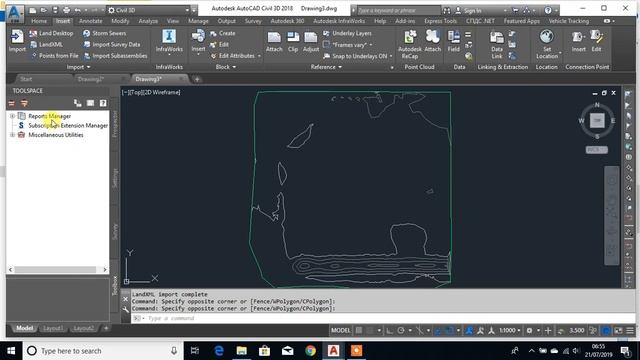The image size is (640, 360).
Task: Switch to the Analyze ribbon tab
Action: 148,21
